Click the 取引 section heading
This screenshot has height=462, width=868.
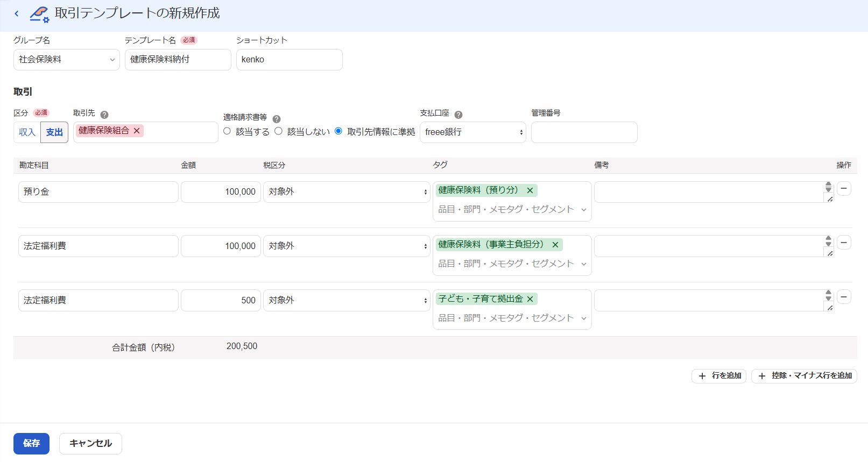click(23, 92)
